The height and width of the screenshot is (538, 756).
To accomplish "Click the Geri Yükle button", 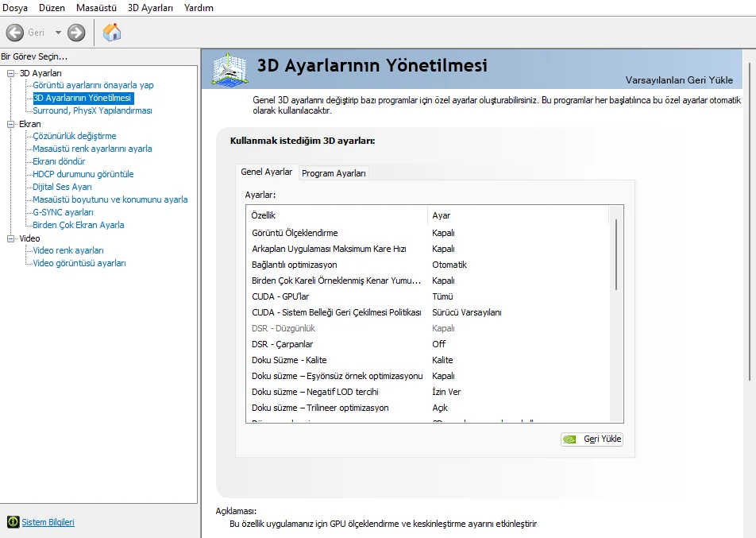I will [x=592, y=439].
